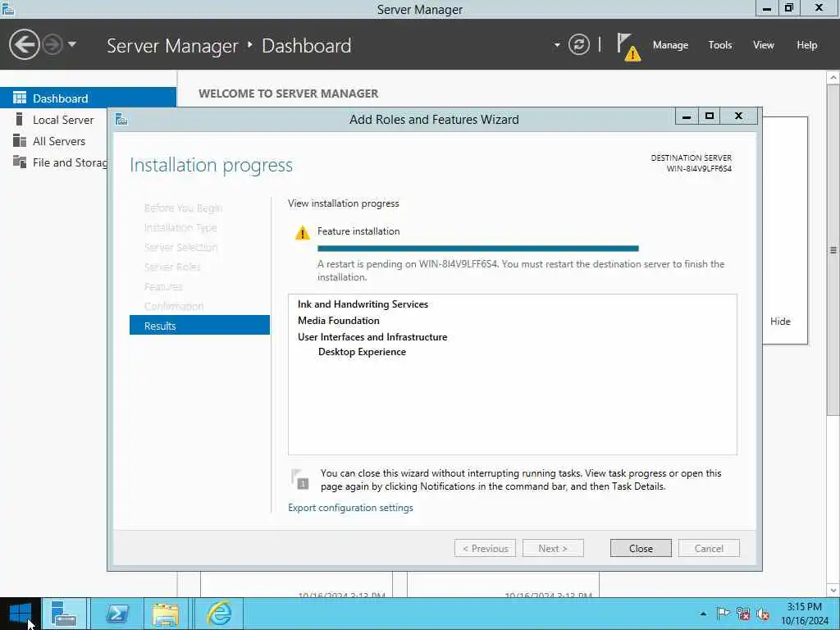Go back with the Server Manager back arrow
The image size is (840, 630).
tap(24, 44)
